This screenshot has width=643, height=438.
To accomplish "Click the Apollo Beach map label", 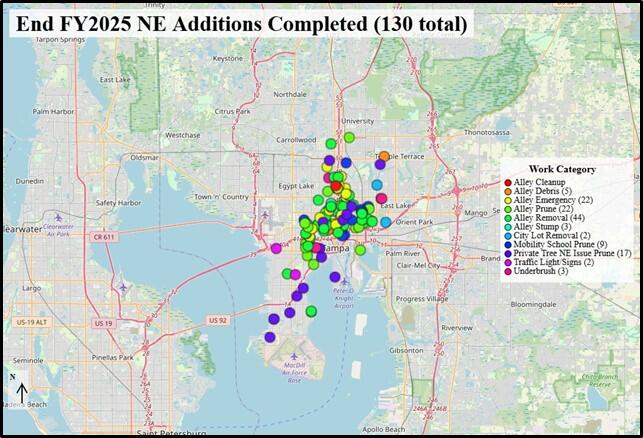I will coord(383,430).
